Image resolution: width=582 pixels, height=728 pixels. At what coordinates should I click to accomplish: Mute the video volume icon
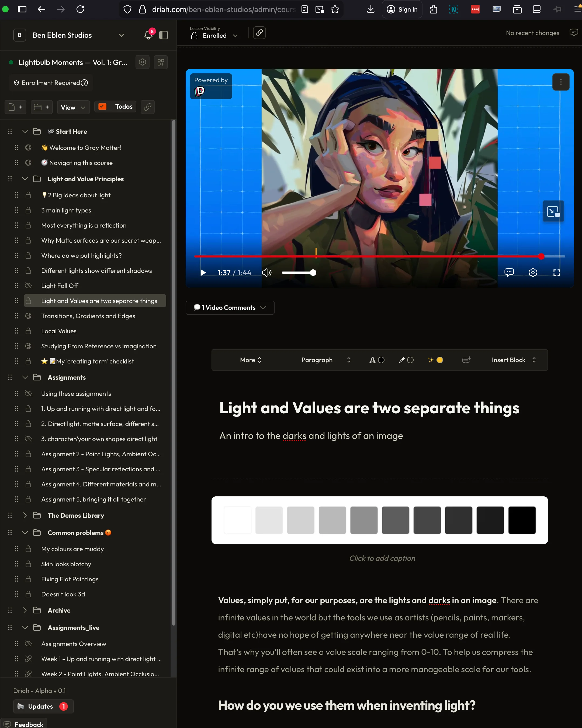coord(266,273)
